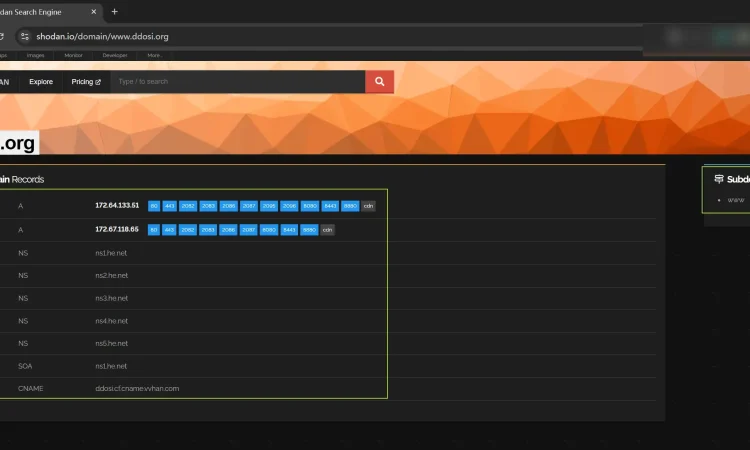Select the ns5.he.net record value
The width and height of the screenshot is (750, 450).
pyautogui.click(x=111, y=343)
